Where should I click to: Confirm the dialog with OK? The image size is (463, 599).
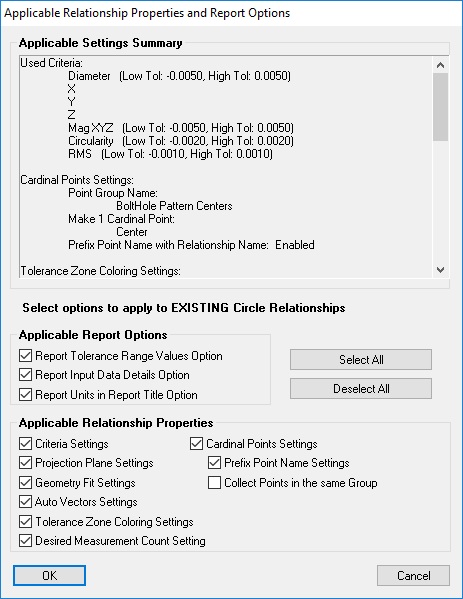(x=49, y=575)
